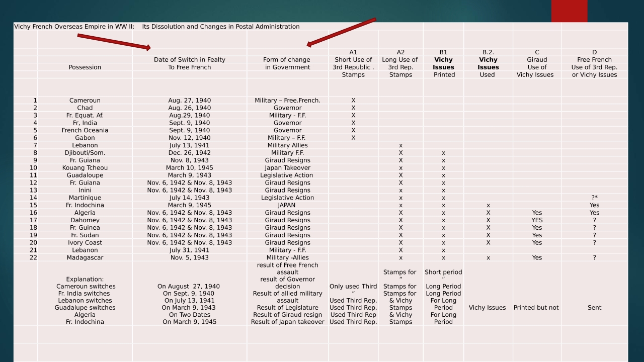The image size is (644, 362).
Task: Select the 'Result of Japan takeover' text
Action: tap(287, 322)
